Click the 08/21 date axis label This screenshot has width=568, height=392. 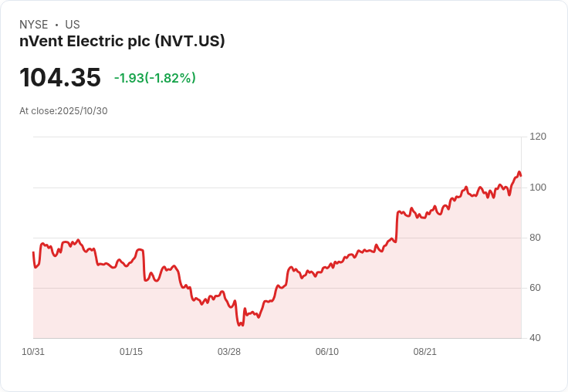click(x=425, y=352)
